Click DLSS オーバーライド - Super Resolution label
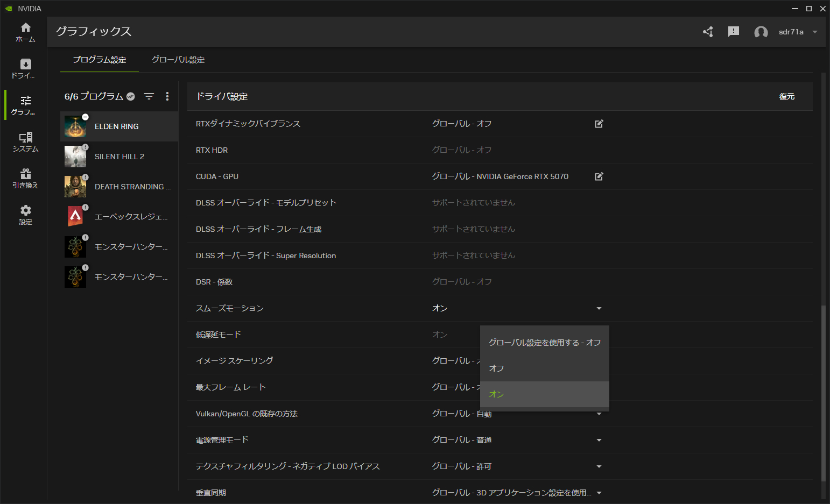Viewport: 830px width, 504px height. 266,255
